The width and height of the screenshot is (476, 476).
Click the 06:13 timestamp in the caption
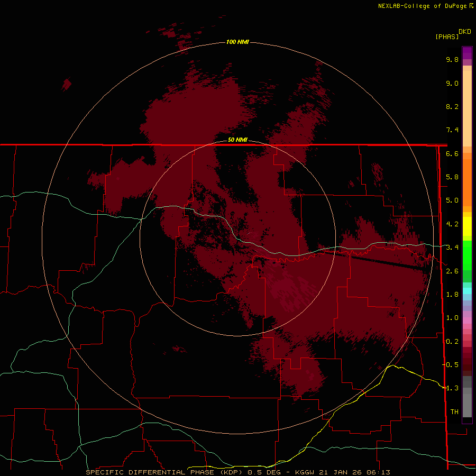coord(380,472)
